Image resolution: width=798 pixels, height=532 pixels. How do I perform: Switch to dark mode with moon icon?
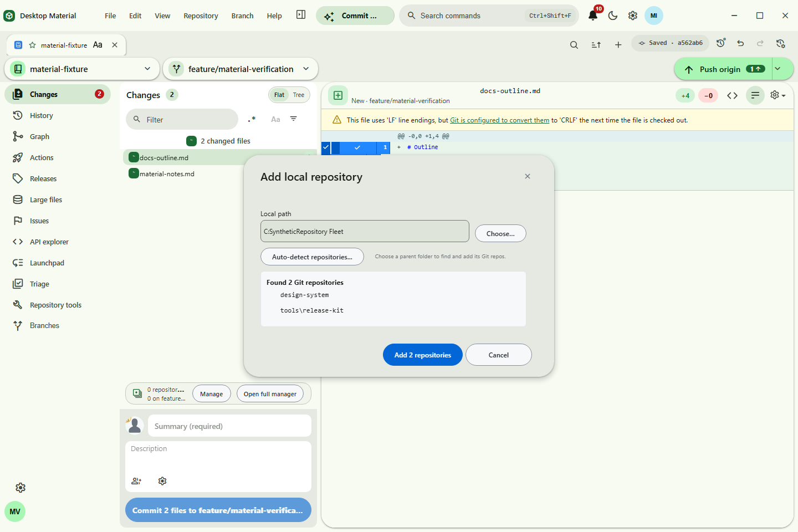pos(613,16)
